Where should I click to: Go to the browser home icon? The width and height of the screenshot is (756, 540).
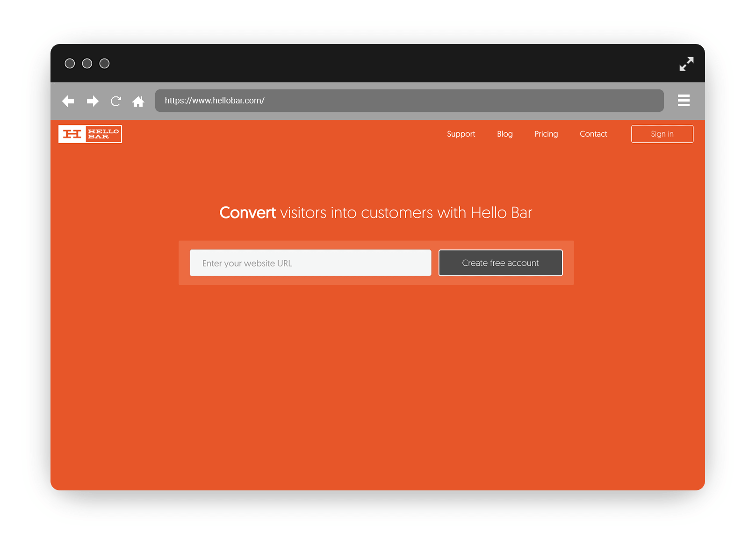tap(138, 101)
